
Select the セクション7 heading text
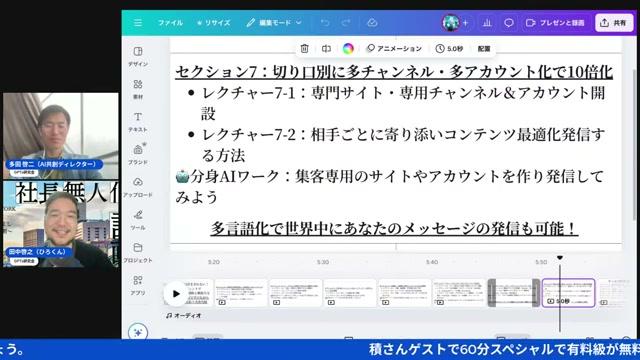394,72
